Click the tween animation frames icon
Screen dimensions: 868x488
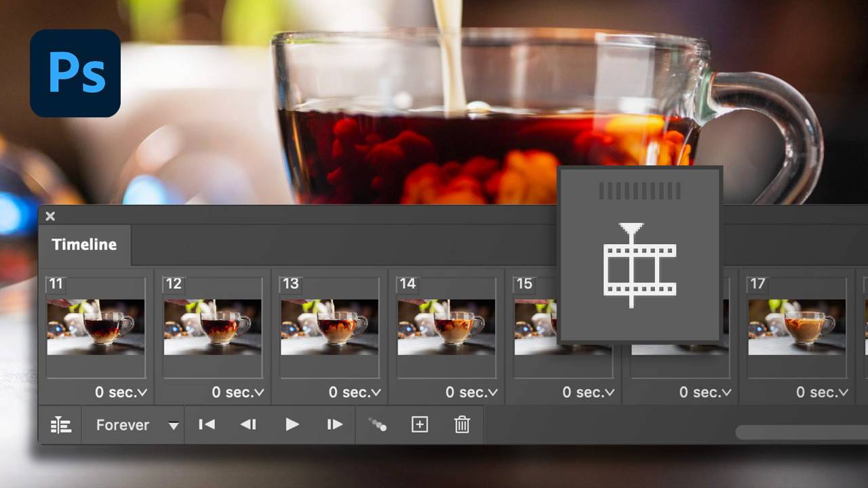(x=378, y=425)
